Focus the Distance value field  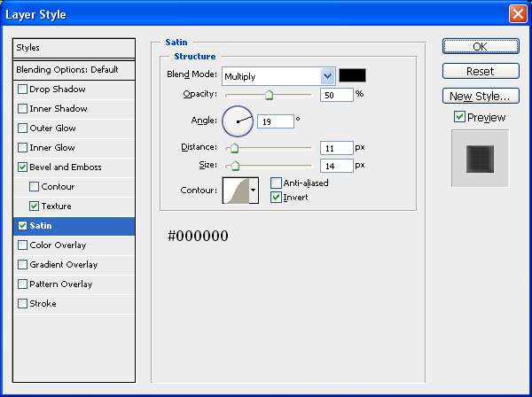coord(337,148)
